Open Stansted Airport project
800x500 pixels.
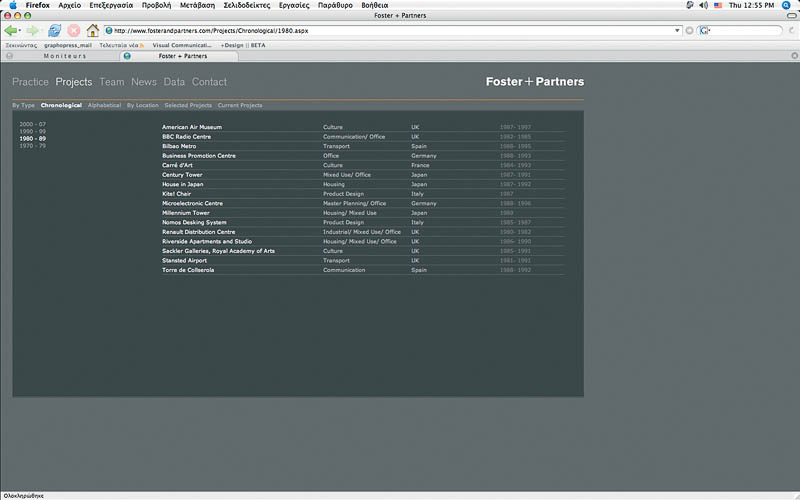(x=184, y=260)
